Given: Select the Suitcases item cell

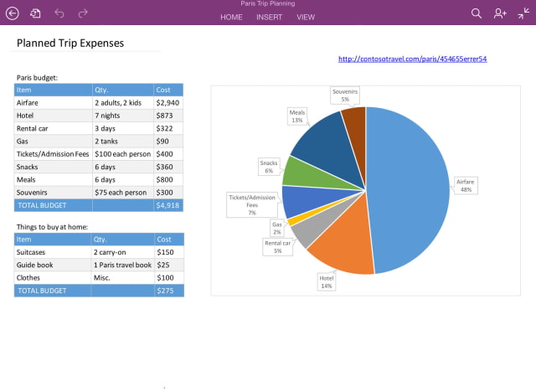Looking at the screenshot, I should click(x=52, y=251).
